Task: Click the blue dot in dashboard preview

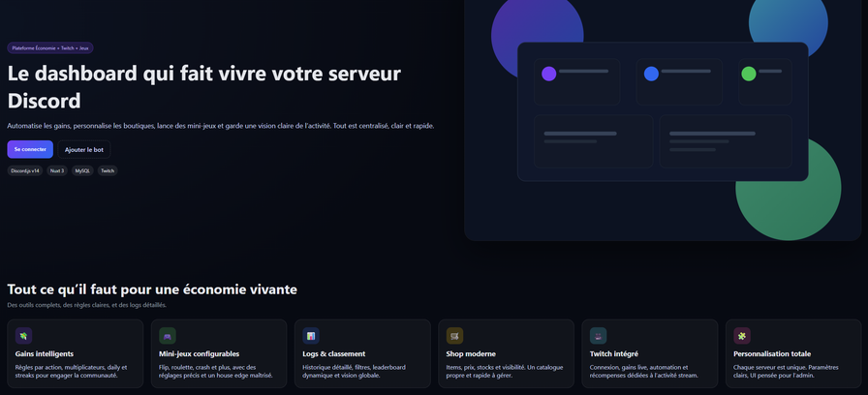Action: (651, 74)
